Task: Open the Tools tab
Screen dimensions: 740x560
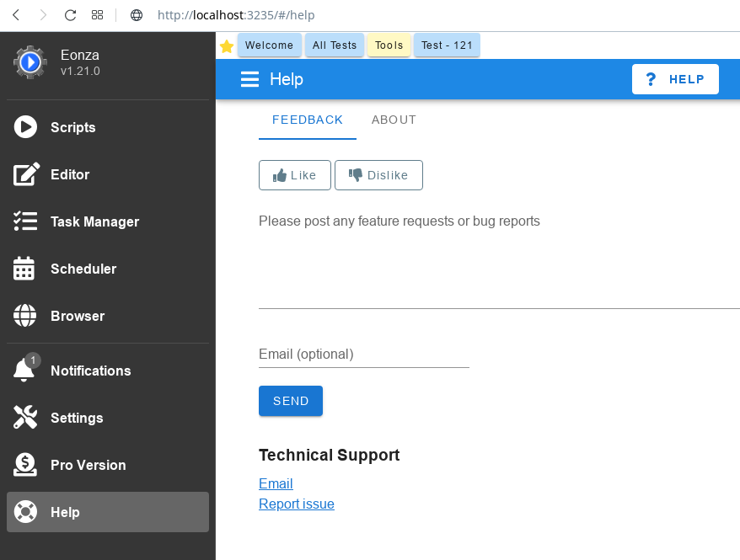Action: pos(389,45)
